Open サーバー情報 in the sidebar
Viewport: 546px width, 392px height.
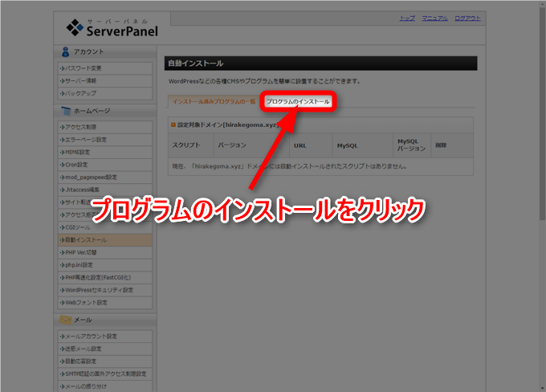point(105,81)
